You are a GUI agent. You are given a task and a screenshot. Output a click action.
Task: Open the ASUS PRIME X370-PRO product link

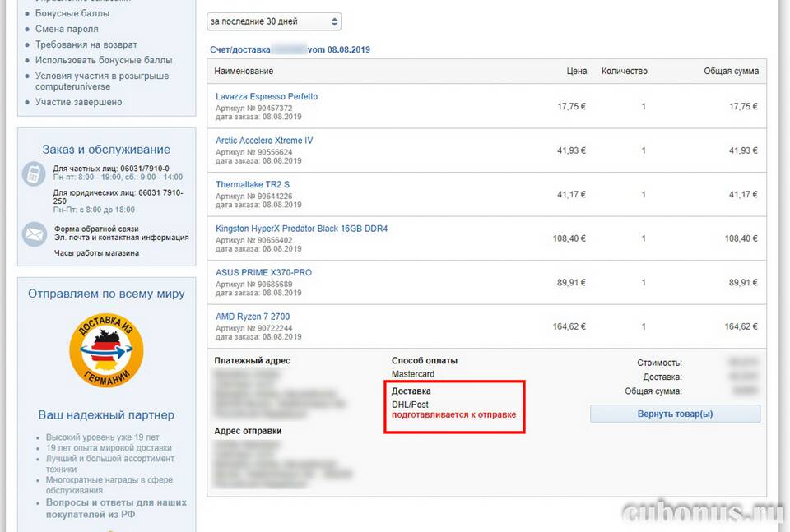pyautogui.click(x=263, y=272)
